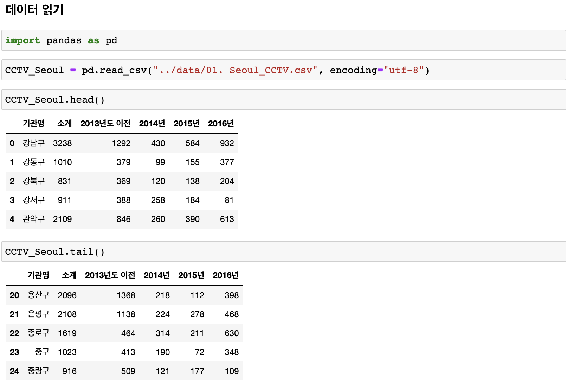Click the 2108 total for 은평구

(67, 314)
